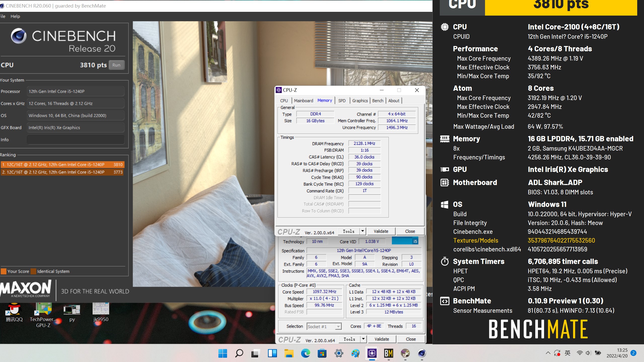Open the Windows Start menu
644x362 pixels.
(223, 353)
